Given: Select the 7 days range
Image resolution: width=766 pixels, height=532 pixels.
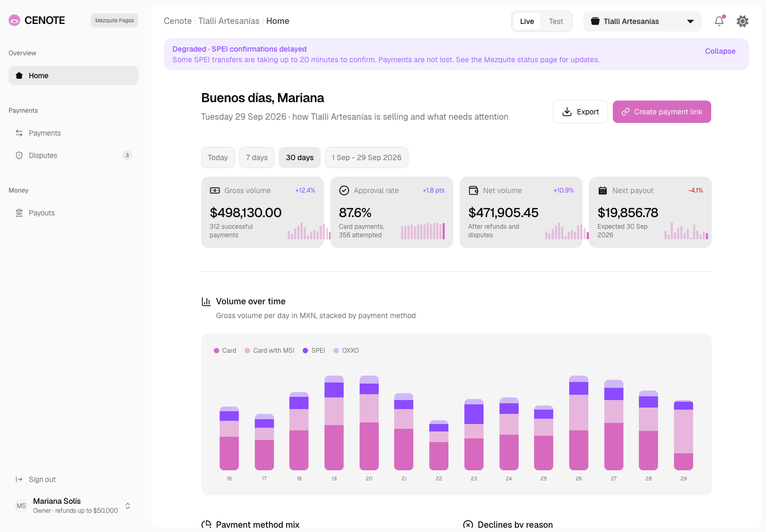Looking at the screenshot, I should coord(257,157).
